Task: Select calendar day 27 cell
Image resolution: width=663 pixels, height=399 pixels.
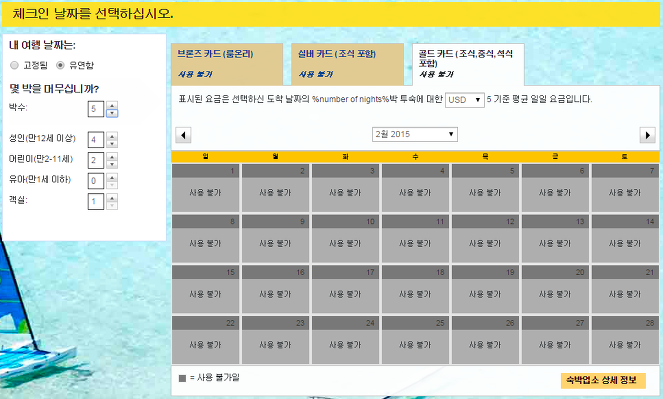Action: click(x=555, y=340)
